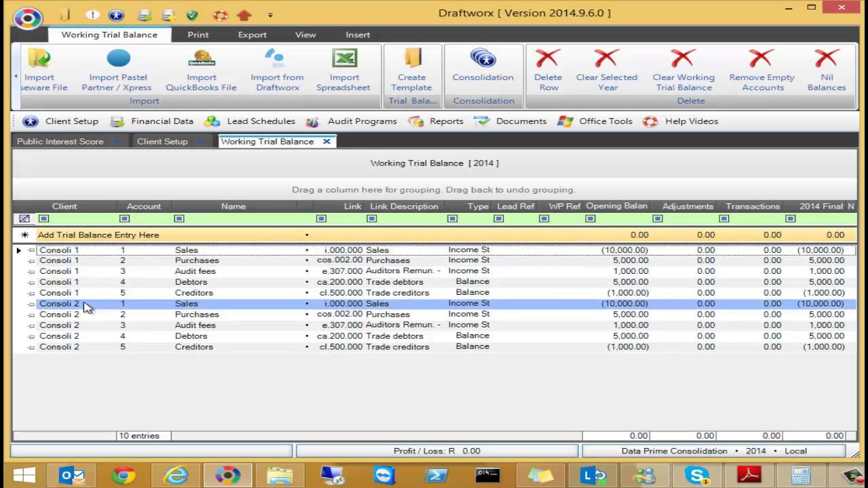Click Create Template in Trial Balance group
This screenshot has width=868, height=488.
pyautogui.click(x=412, y=70)
